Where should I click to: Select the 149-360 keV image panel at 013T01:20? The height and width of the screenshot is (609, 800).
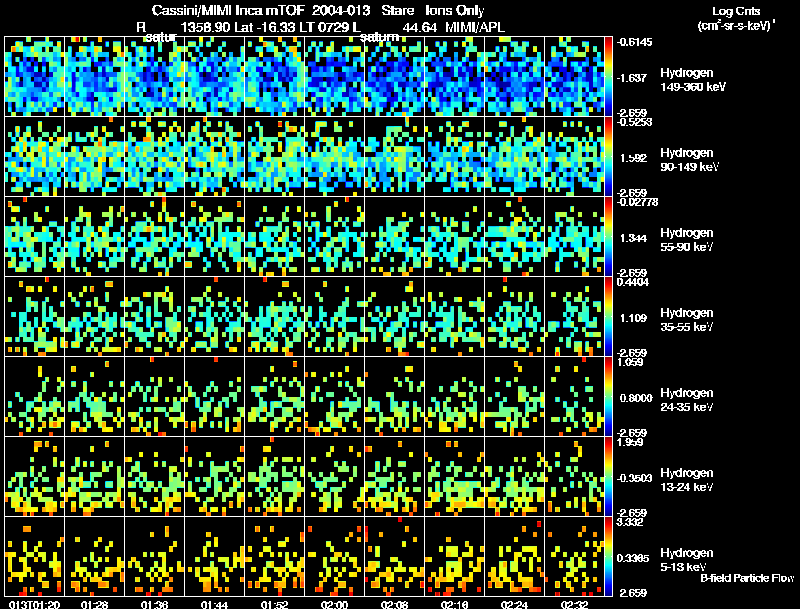click(35, 77)
